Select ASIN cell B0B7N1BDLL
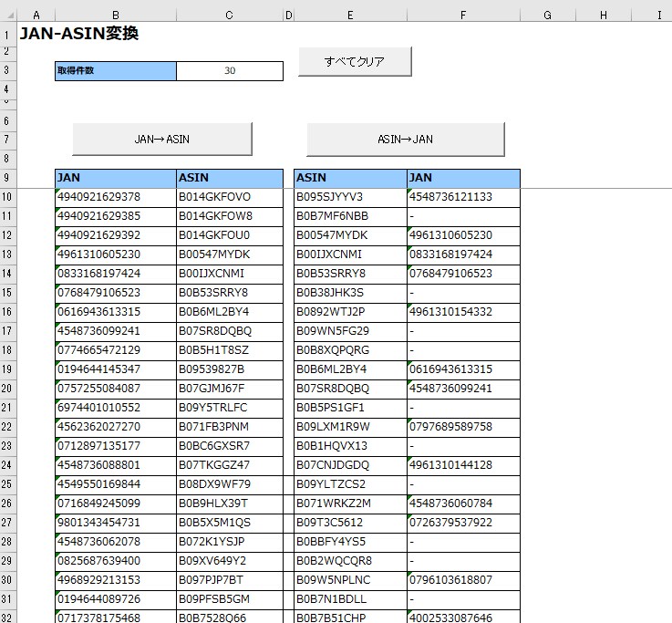 (x=350, y=599)
